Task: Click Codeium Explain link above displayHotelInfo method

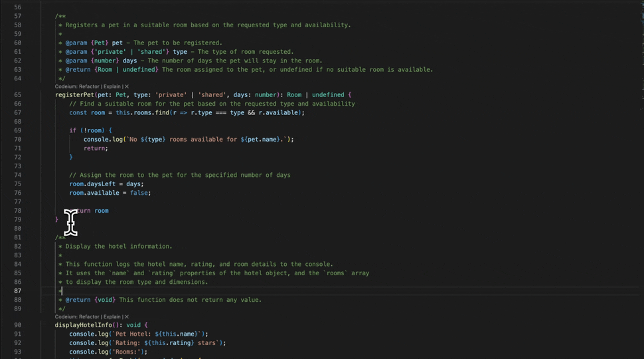Action: coord(112,316)
